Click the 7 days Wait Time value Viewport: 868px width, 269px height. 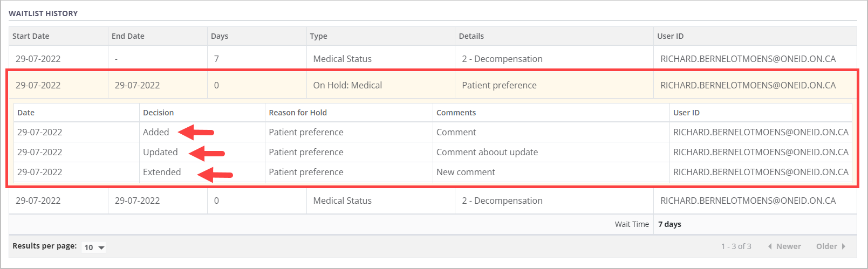[x=669, y=224]
